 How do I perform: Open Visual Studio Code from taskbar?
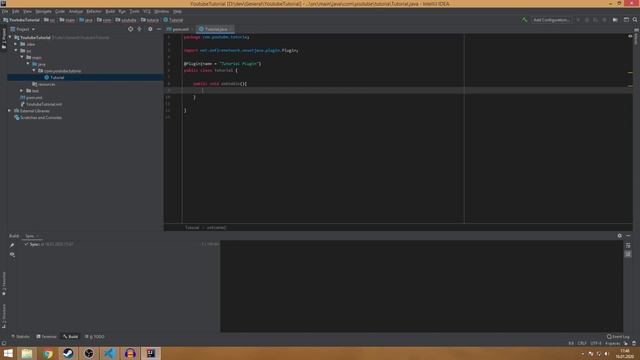(110, 353)
